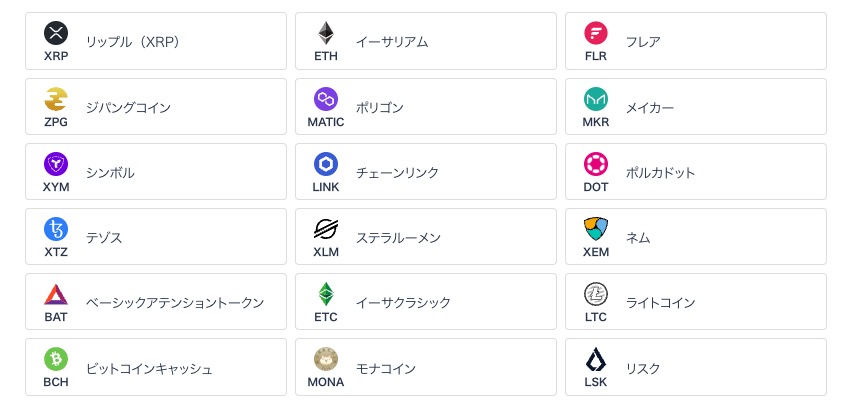Viewport: 846px width, 413px height.
Task: Click the XRP ripple logo icon
Action: (56, 33)
